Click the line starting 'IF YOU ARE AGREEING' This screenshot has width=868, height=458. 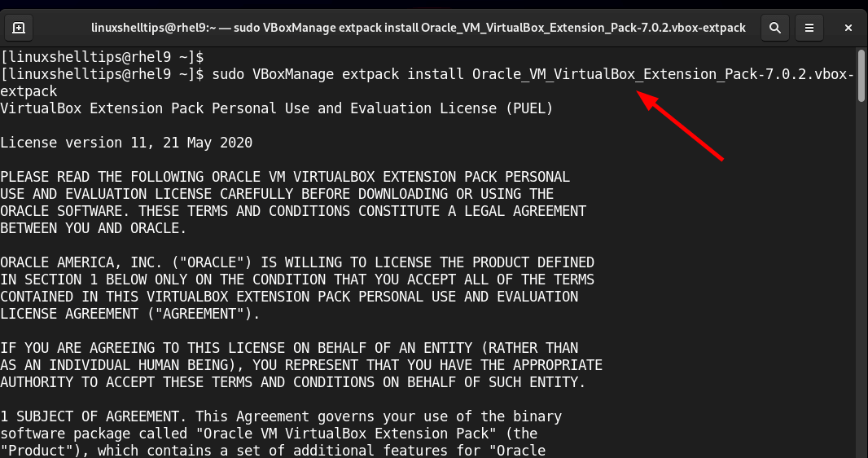pyautogui.click(x=289, y=348)
